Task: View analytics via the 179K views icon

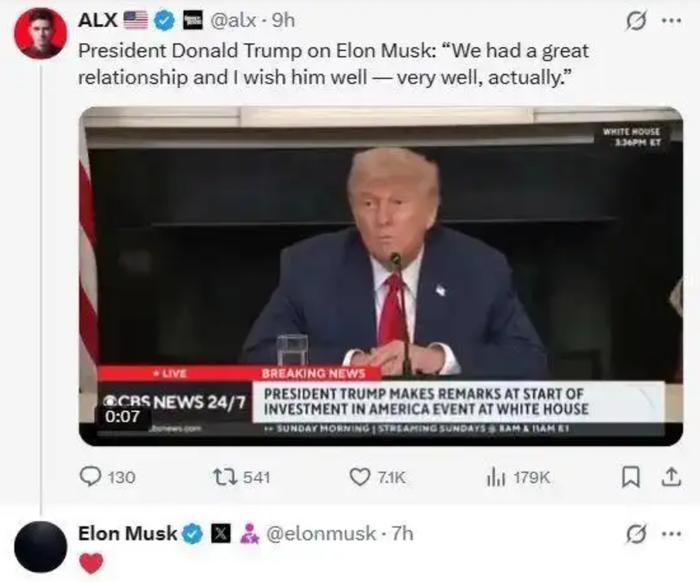Action: pyautogui.click(x=496, y=477)
